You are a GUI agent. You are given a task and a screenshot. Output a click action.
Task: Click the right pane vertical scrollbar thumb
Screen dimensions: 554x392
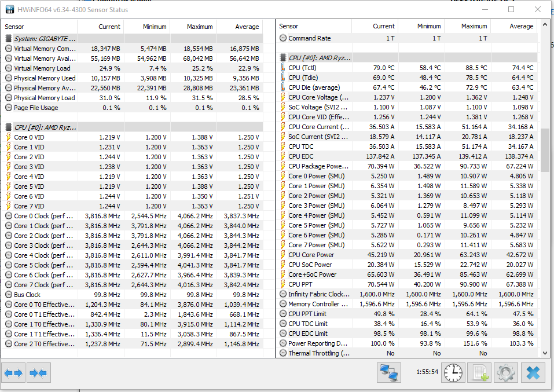point(545,150)
